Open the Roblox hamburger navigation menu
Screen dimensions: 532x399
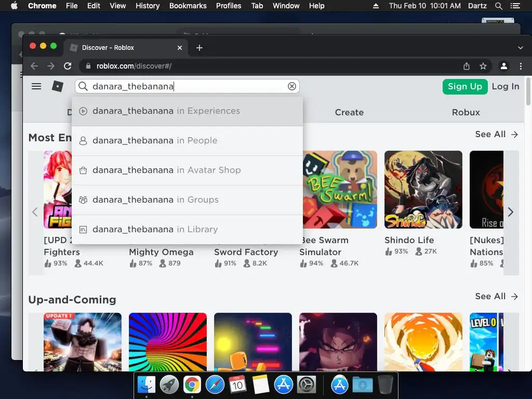click(x=36, y=87)
